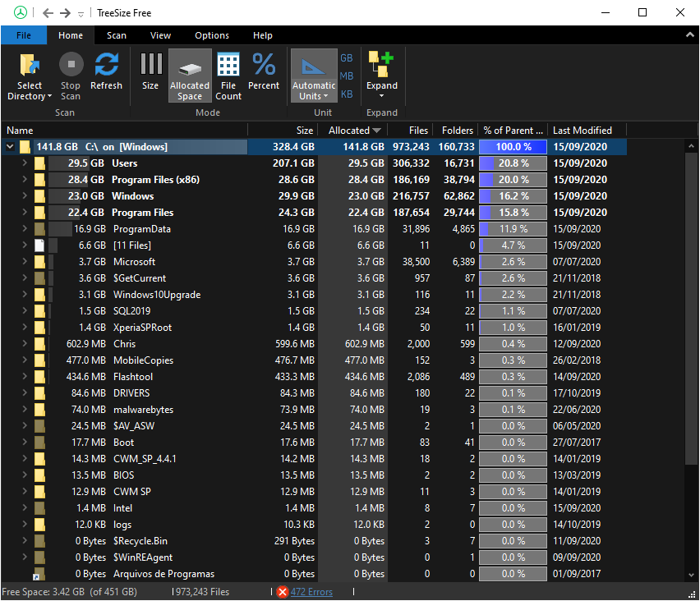Click the Intel folder icon
The width and height of the screenshot is (700, 601).
[39, 507]
